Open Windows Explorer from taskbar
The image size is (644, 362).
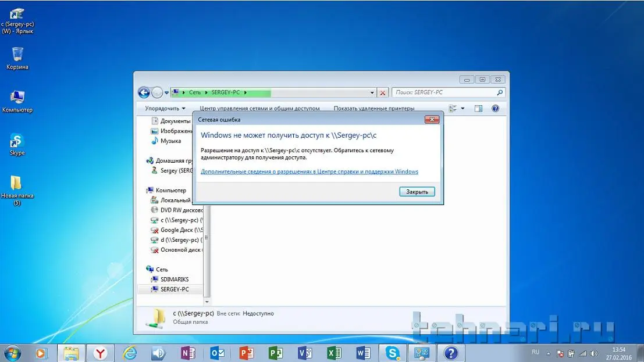click(x=70, y=353)
